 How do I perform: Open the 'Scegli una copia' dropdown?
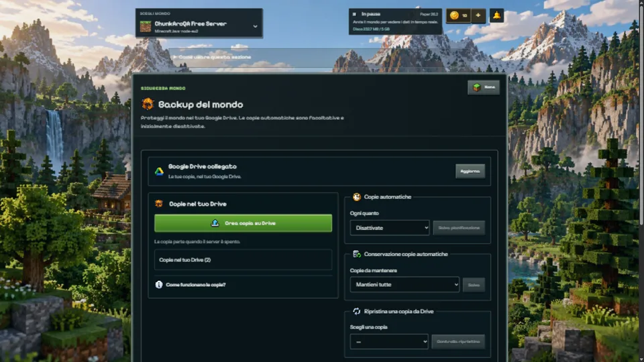click(389, 341)
